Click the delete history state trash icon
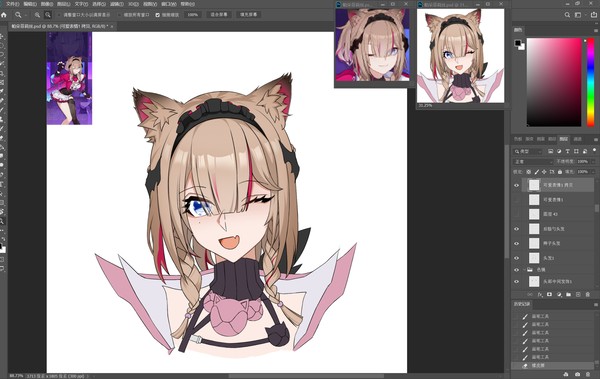Image resolution: width=600 pixels, height=379 pixels. [x=588, y=374]
